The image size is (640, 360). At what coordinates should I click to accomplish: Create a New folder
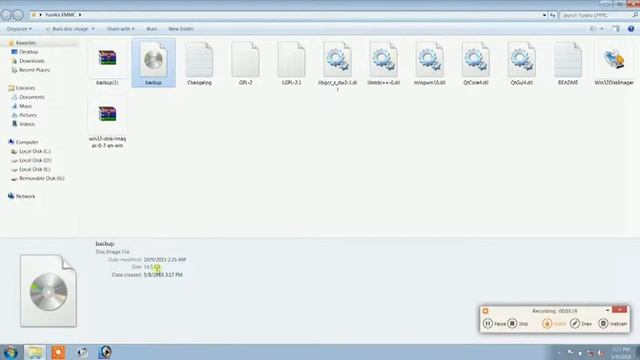181,29
